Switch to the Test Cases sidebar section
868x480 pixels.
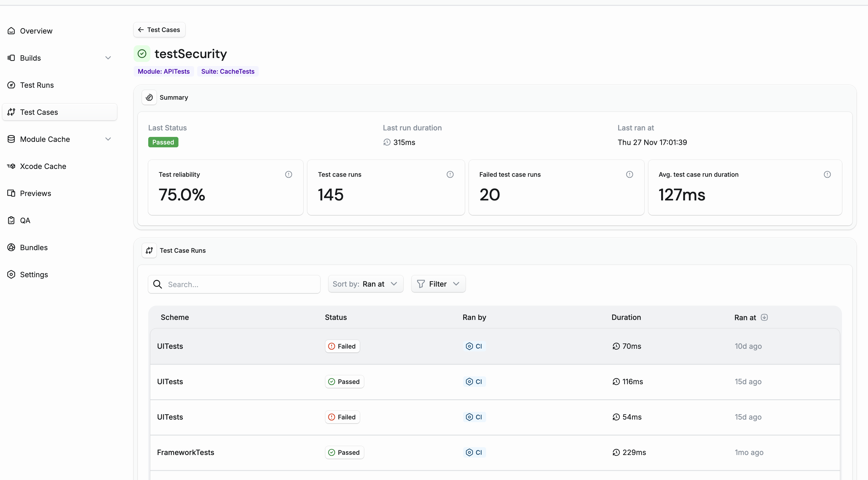click(x=39, y=112)
